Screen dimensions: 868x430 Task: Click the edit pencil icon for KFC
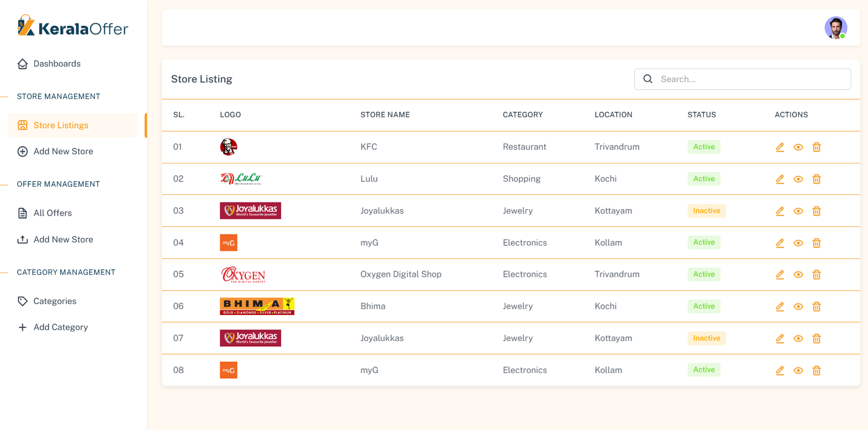tap(780, 147)
